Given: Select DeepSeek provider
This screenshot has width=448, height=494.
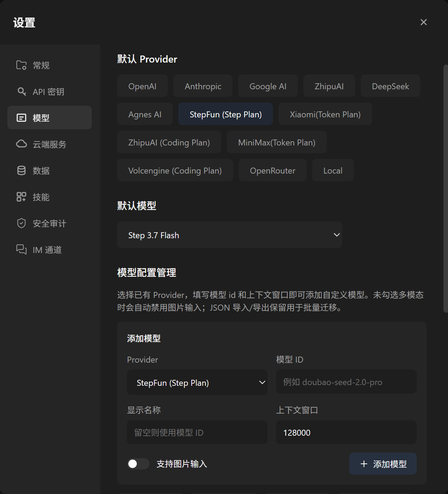Looking at the screenshot, I should pos(390,86).
